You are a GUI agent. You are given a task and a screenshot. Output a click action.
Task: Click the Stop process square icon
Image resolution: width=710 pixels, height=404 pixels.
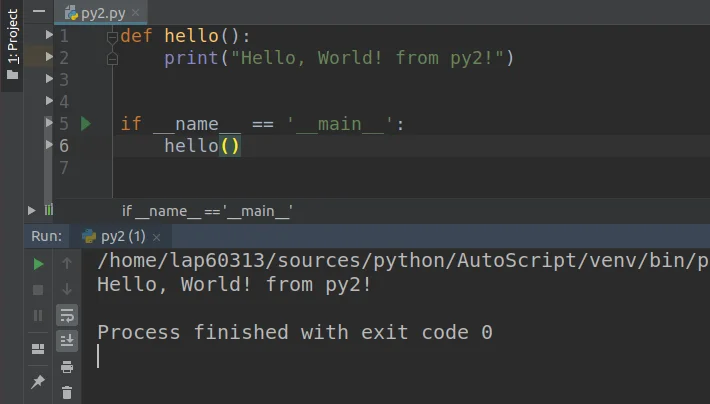click(38, 290)
